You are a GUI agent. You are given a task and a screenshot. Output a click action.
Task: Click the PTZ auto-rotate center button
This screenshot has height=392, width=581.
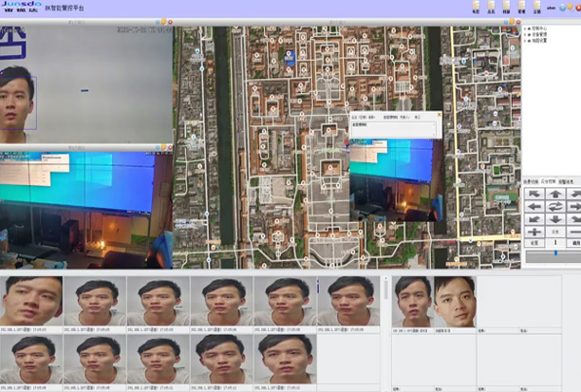(x=554, y=206)
